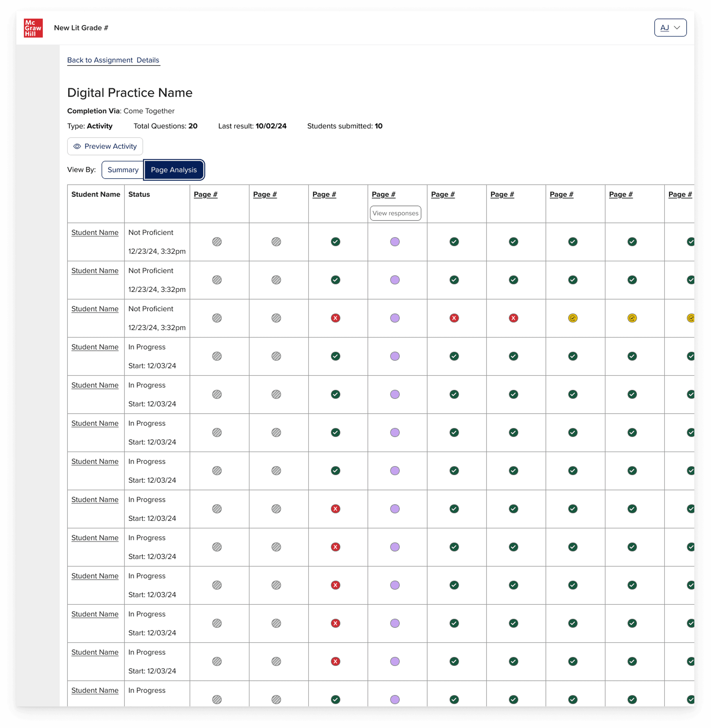Click the Student Name column header
Screen dimensions: 711x728
pos(96,194)
